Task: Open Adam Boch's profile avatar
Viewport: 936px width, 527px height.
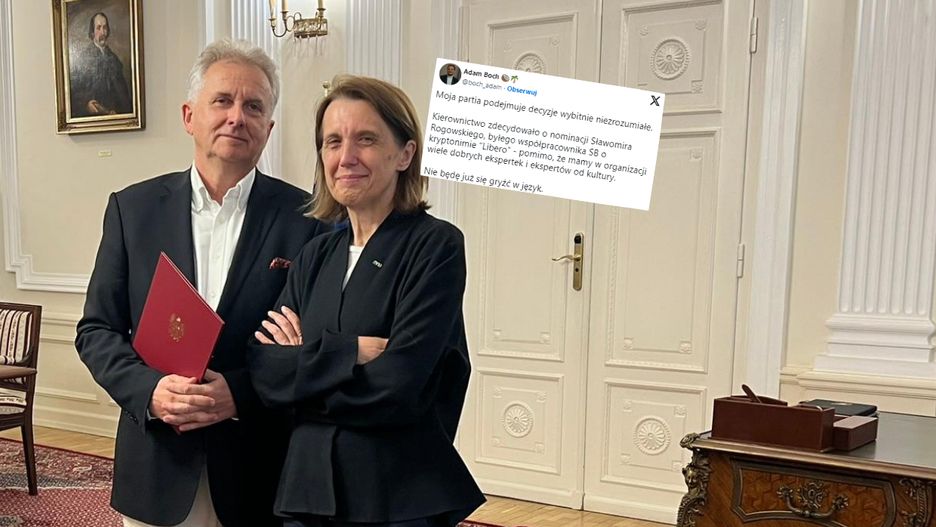Action: [x=449, y=74]
